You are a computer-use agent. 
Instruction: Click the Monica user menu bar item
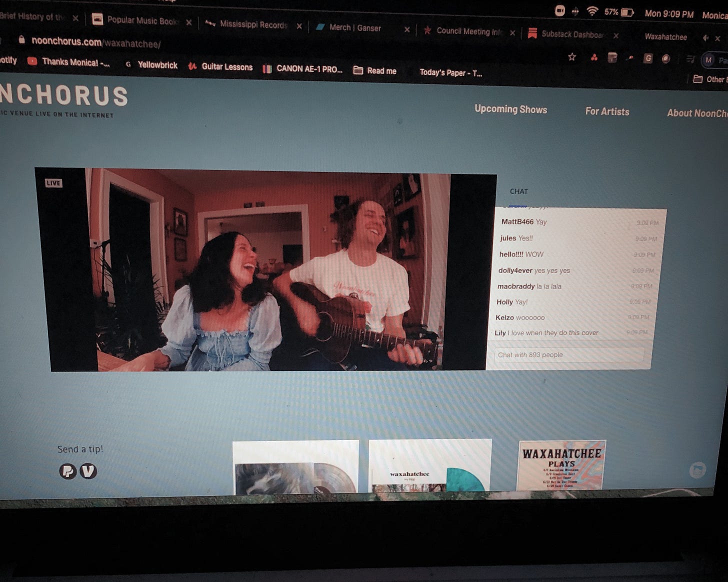tap(715, 15)
